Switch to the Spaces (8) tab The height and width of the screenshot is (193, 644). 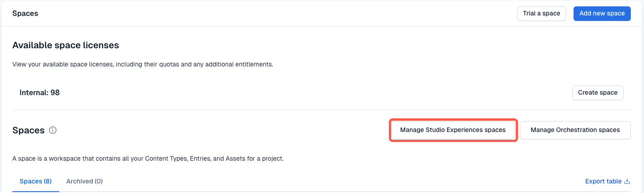pos(35,181)
